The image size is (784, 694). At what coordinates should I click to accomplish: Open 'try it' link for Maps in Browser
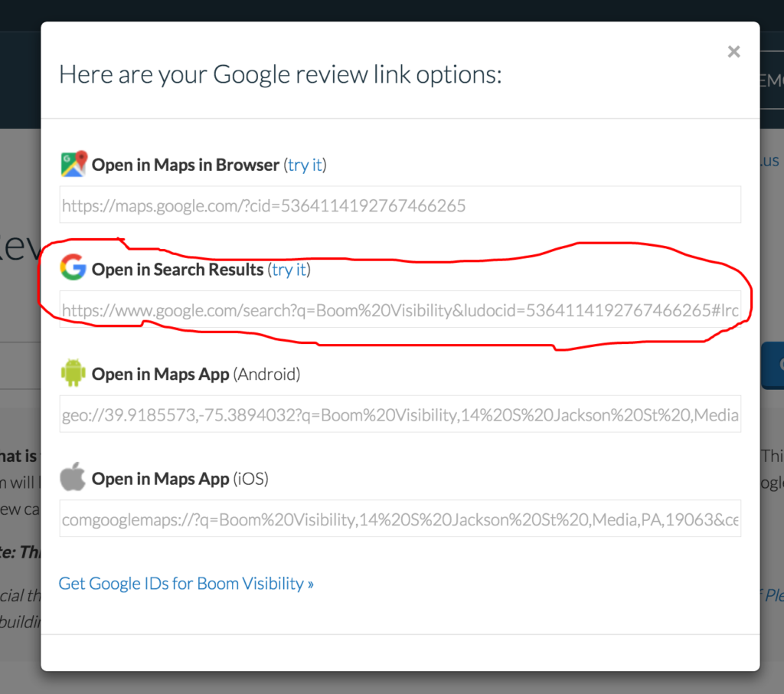pos(305,165)
